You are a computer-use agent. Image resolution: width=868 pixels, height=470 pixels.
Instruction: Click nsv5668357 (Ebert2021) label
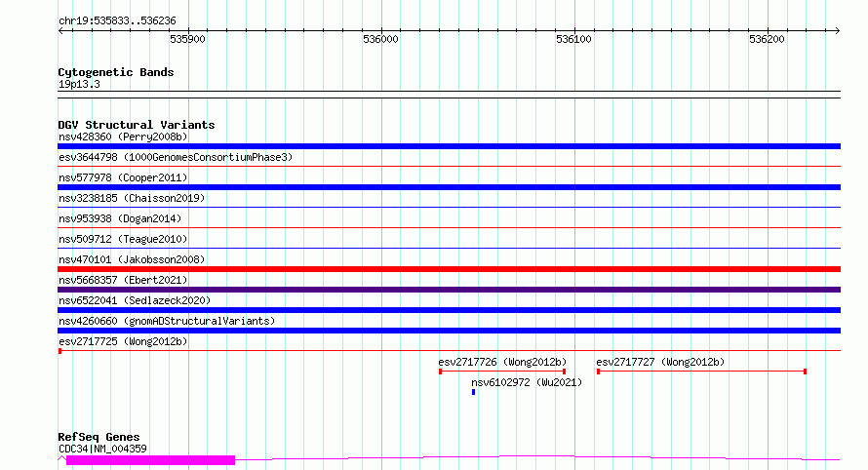click(123, 280)
